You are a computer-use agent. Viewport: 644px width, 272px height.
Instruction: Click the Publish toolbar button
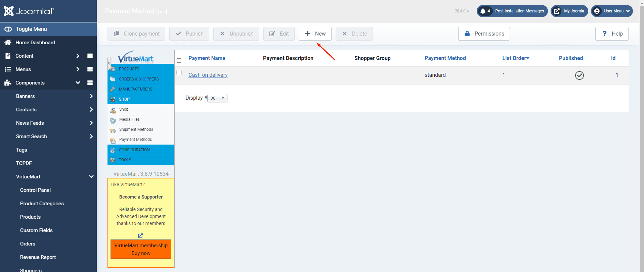[x=189, y=34]
